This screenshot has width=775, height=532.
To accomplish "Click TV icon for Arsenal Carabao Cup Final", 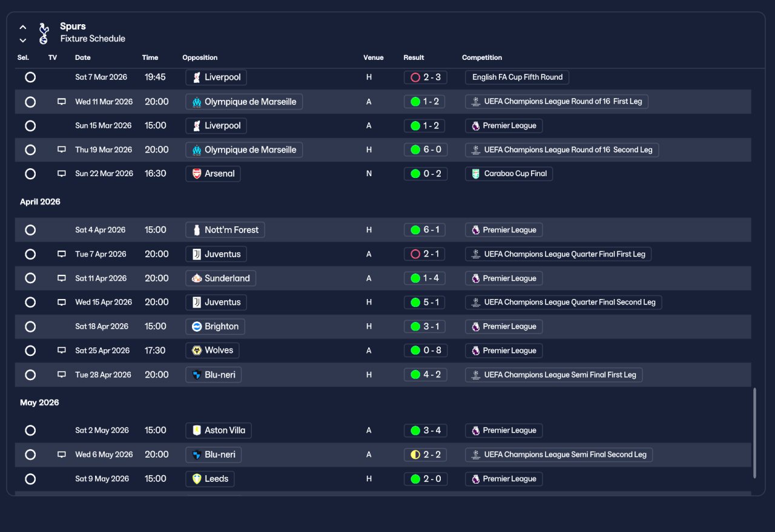I will [61, 174].
